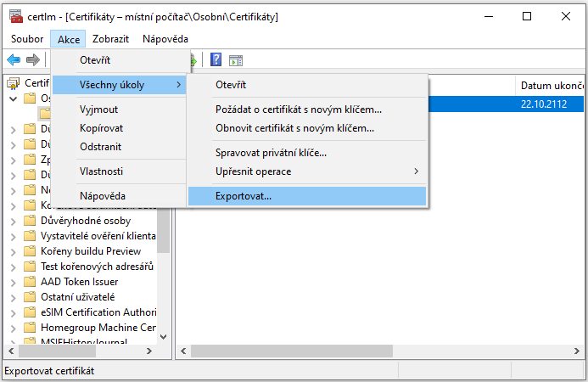Open the Help question mark toolbar icon

(x=216, y=59)
